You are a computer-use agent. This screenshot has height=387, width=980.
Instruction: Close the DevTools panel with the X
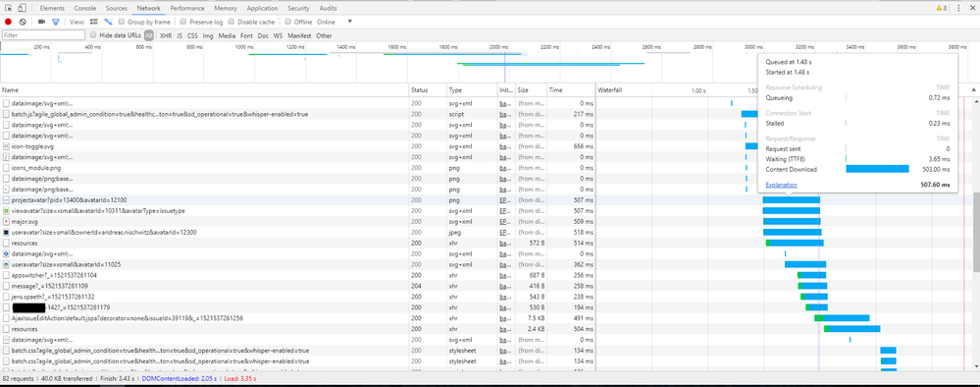972,8
